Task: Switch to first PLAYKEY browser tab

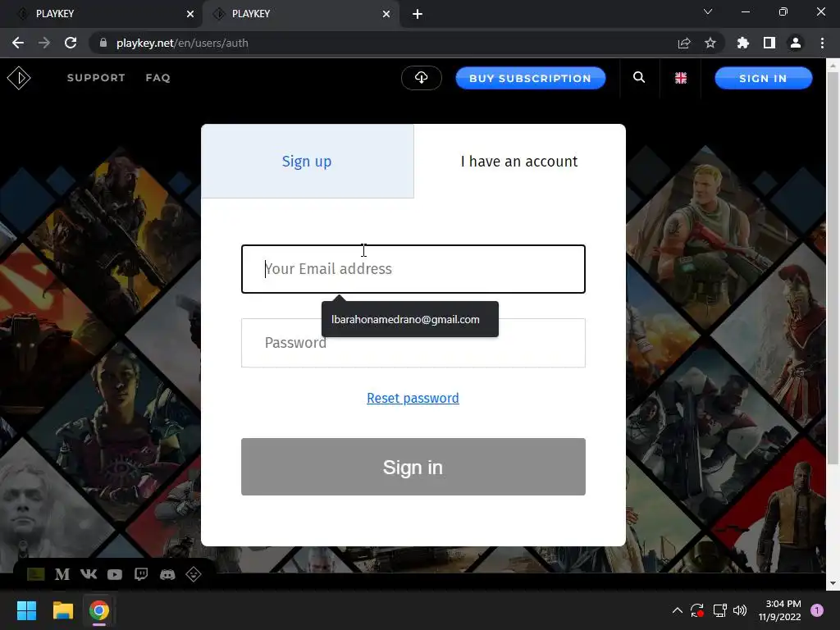Action: click(x=101, y=14)
